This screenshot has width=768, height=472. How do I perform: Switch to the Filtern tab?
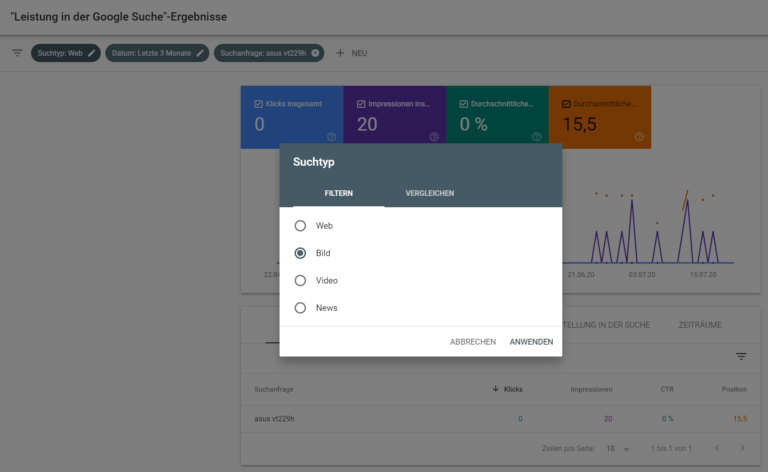coord(338,193)
